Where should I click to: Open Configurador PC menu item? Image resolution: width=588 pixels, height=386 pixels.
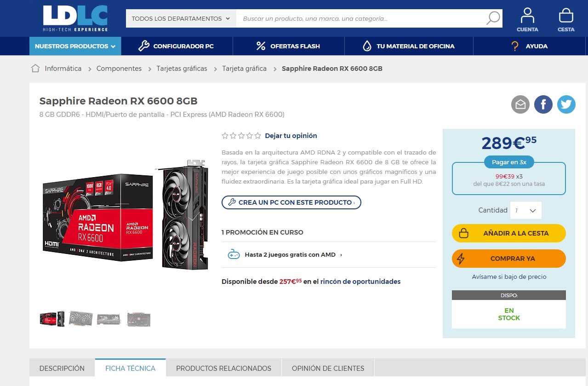coord(177,46)
